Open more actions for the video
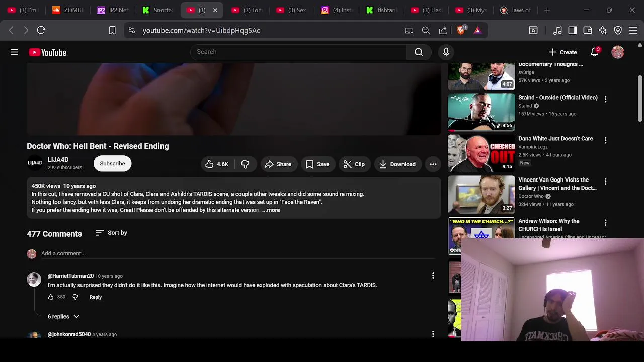 [x=433, y=164]
